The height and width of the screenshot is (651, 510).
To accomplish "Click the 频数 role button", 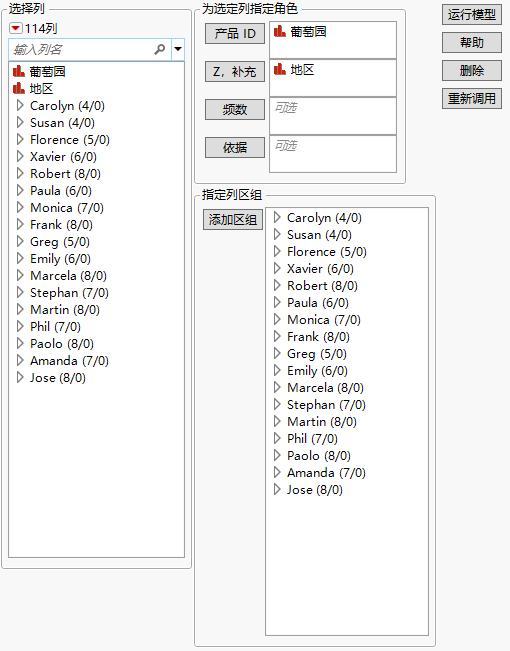I will [235, 110].
